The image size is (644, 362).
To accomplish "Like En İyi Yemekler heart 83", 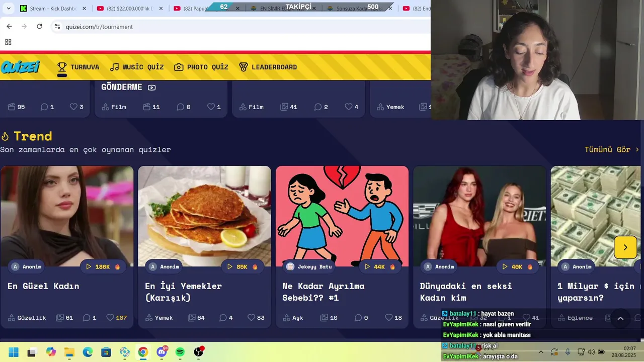I will pos(256,318).
